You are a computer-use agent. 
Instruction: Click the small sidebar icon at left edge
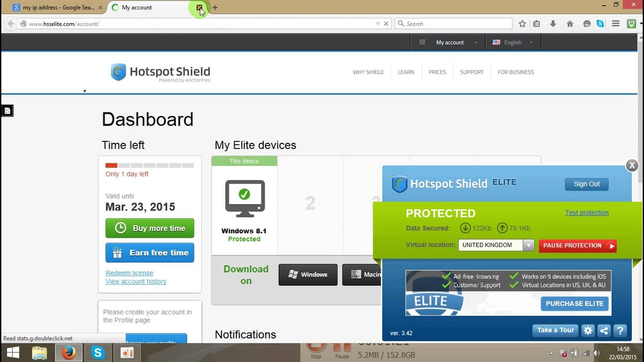(x=7, y=111)
